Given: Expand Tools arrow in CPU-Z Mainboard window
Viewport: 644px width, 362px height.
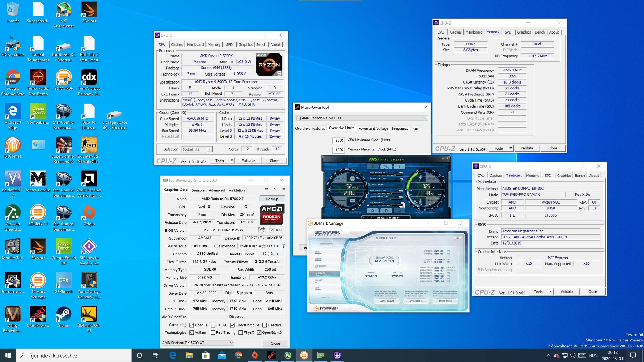Looking at the screenshot, I should click(550, 292).
